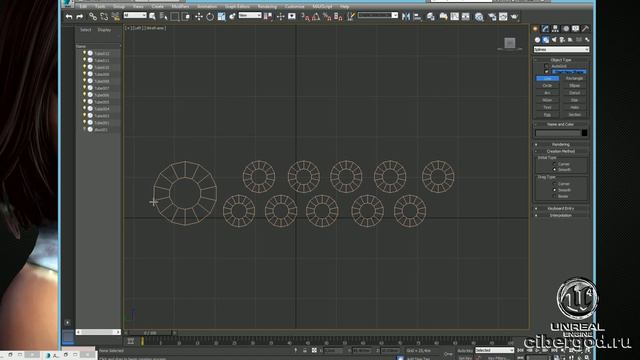
Task: Open the Modify panel tab icon
Action: [x=545, y=29]
